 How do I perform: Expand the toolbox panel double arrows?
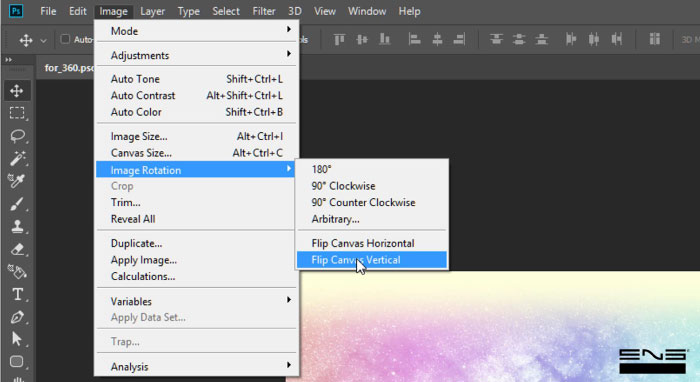point(8,60)
